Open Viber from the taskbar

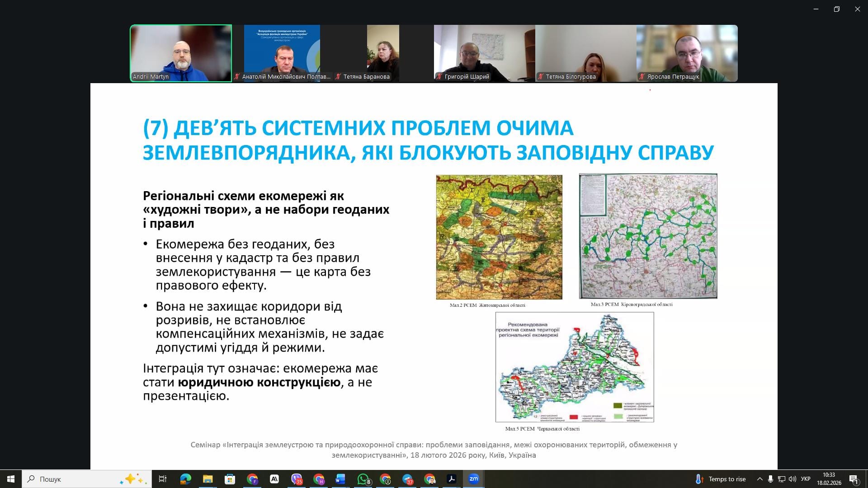[x=297, y=479]
